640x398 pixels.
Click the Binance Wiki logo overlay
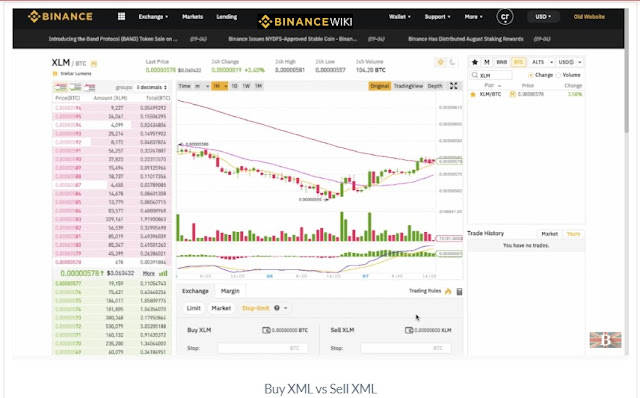(x=305, y=21)
